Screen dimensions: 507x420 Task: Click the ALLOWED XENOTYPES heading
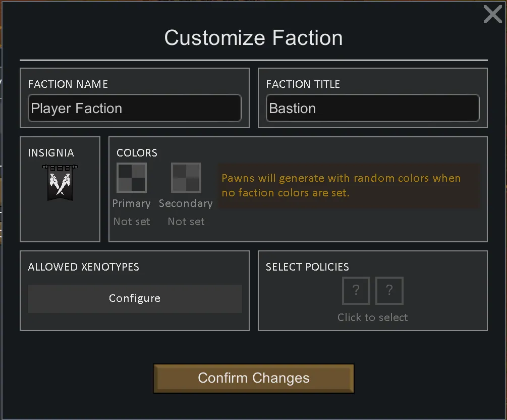click(x=83, y=267)
